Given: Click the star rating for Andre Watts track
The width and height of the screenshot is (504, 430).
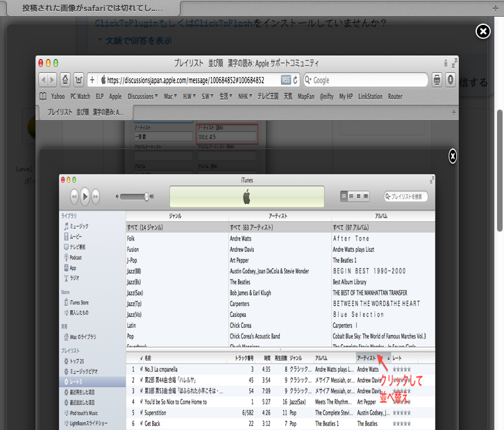Looking at the screenshot, I should 401,369.
